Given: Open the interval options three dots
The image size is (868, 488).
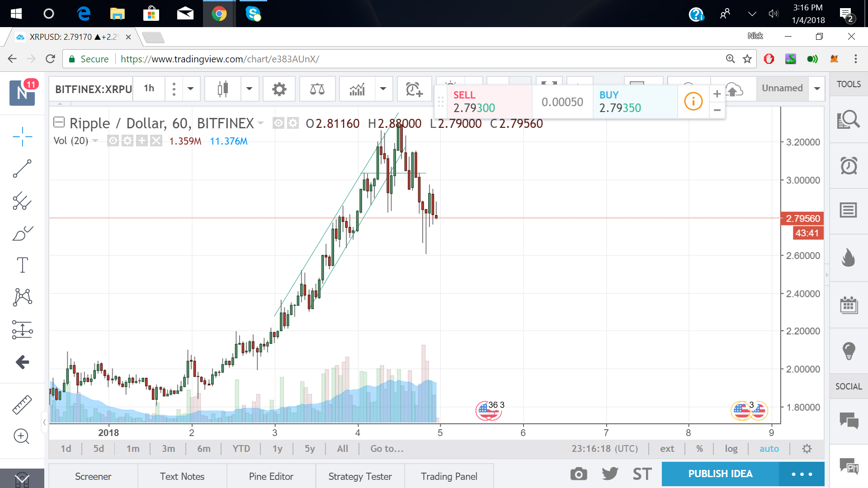Looking at the screenshot, I should pos(174,89).
